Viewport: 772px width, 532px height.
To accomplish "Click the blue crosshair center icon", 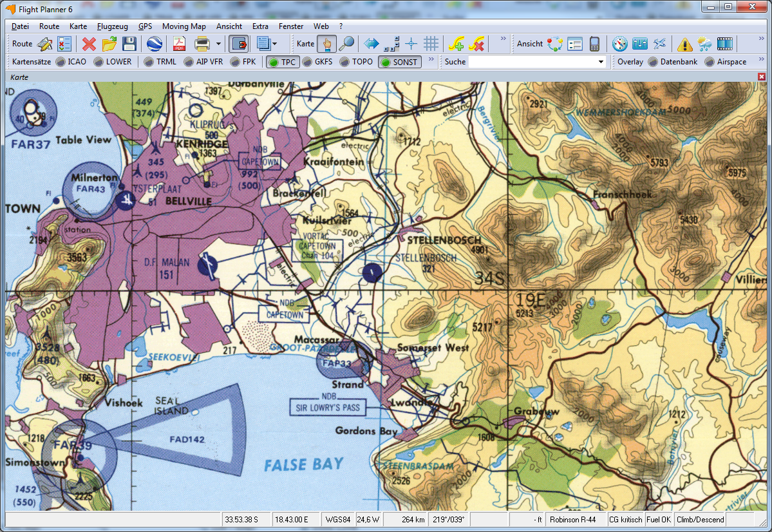I will (411, 44).
